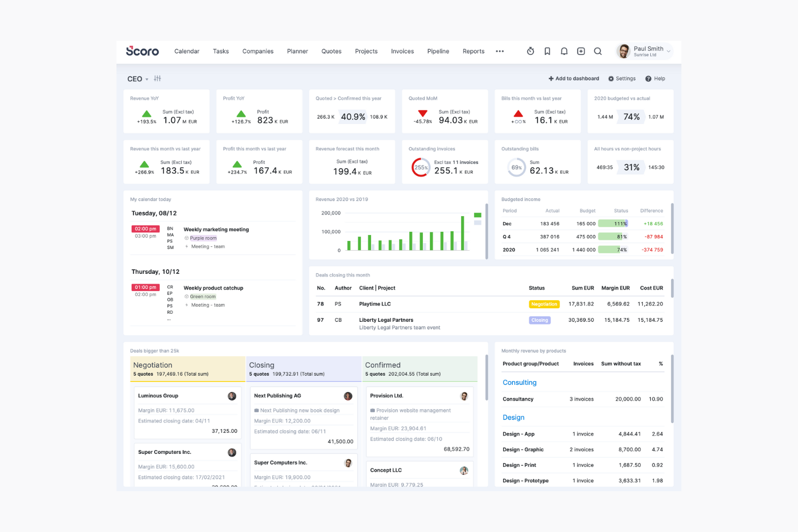798x532 pixels.
Task: Click the Confirmed column header
Action: tap(419, 369)
